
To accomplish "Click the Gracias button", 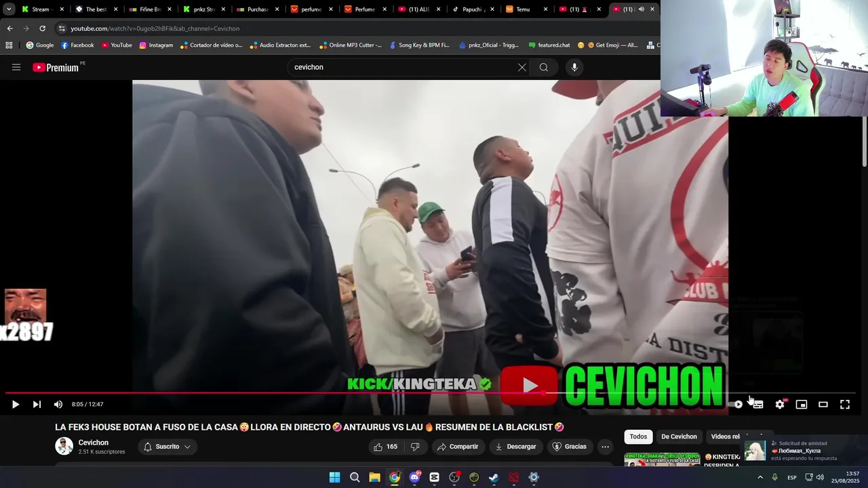I will point(569,447).
